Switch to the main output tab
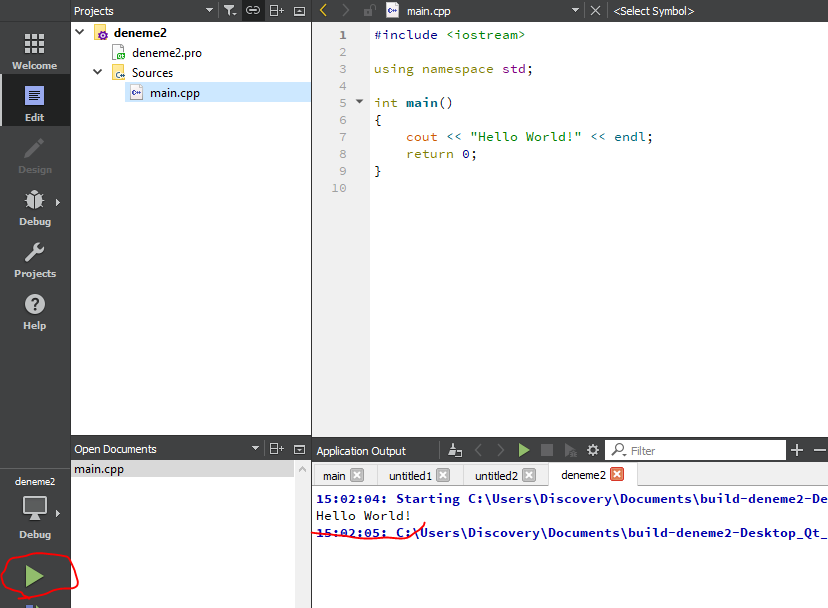This screenshot has height=608, width=828. pos(334,476)
